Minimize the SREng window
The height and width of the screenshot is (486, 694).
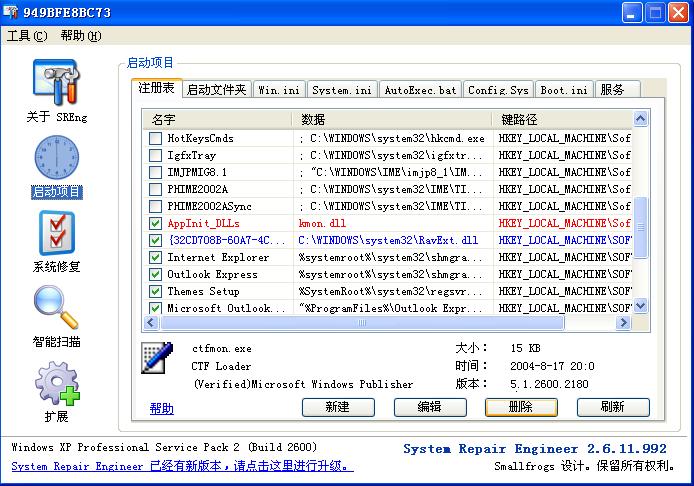point(632,12)
